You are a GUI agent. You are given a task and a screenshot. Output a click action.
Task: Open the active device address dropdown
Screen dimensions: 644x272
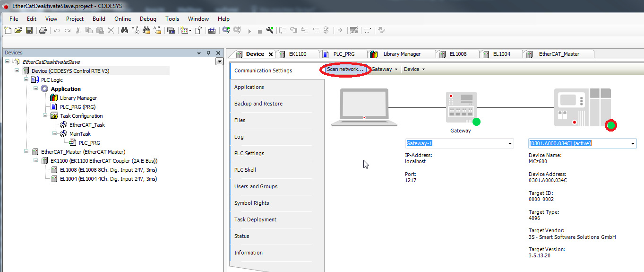(633, 144)
